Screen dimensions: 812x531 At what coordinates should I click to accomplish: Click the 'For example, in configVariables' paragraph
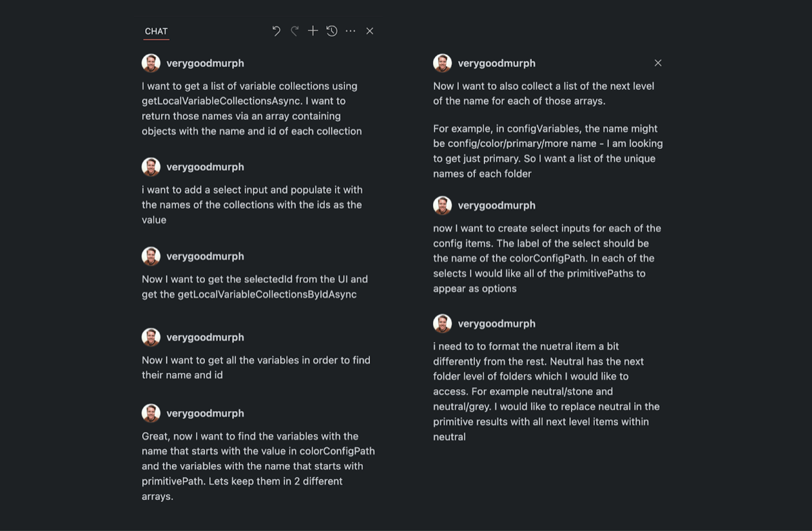(x=547, y=151)
